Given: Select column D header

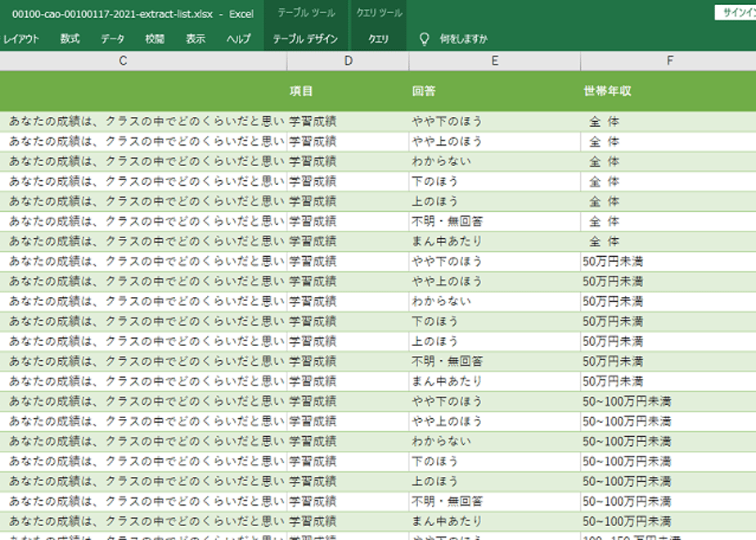Looking at the screenshot, I should (x=348, y=61).
